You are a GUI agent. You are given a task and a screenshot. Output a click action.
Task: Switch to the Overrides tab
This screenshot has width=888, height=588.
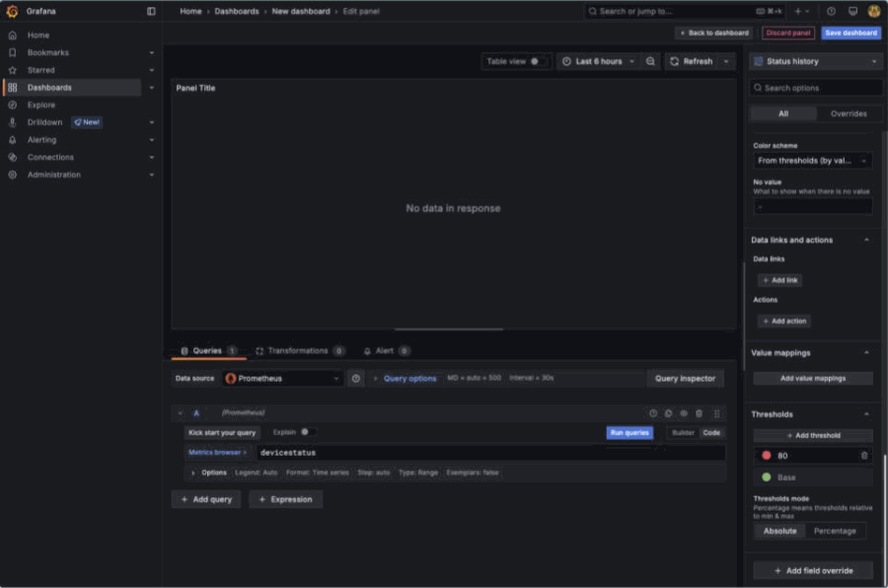pos(849,113)
